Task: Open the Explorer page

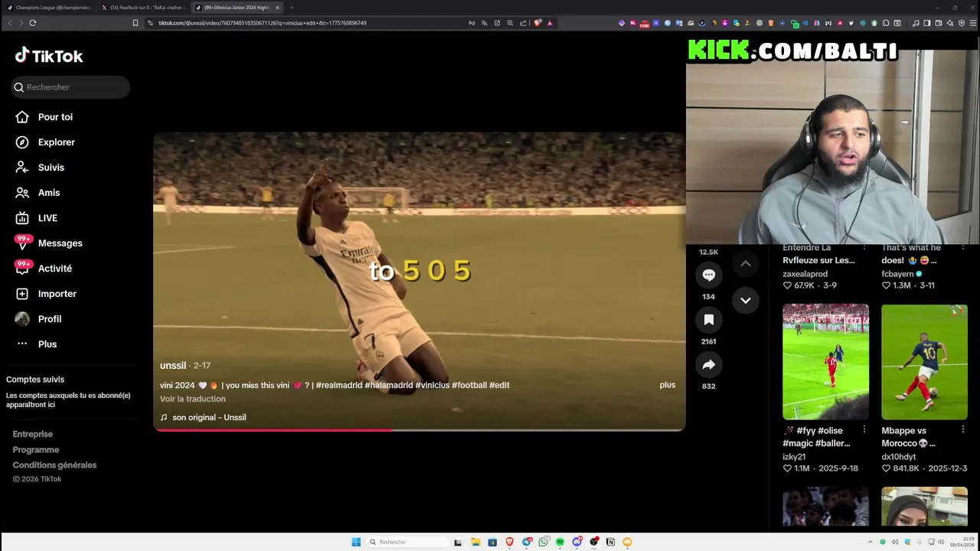Action: click(x=56, y=142)
